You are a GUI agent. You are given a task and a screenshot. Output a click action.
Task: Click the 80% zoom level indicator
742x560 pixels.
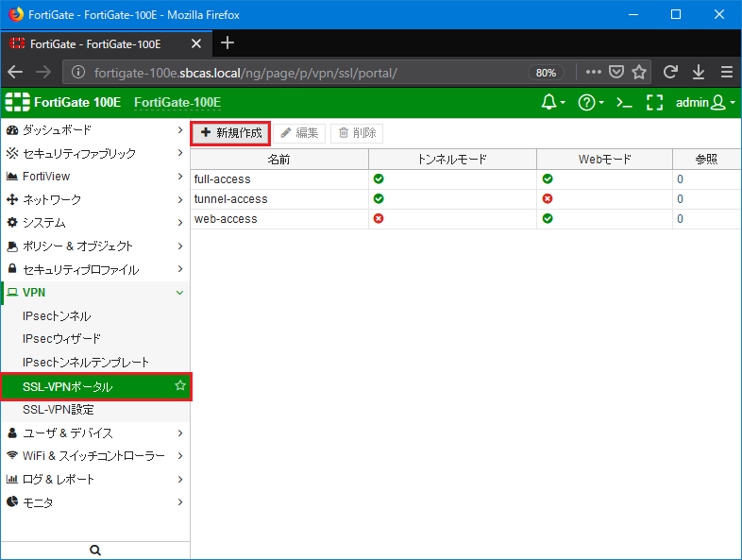tap(546, 73)
